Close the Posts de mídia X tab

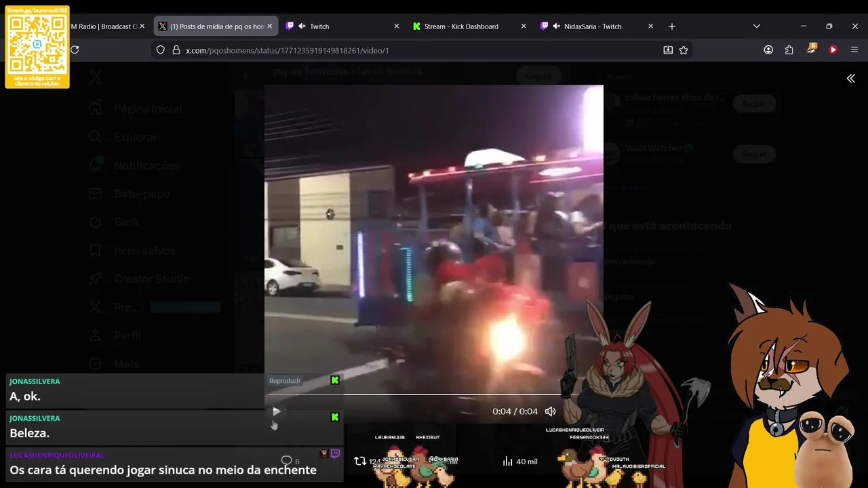269,26
